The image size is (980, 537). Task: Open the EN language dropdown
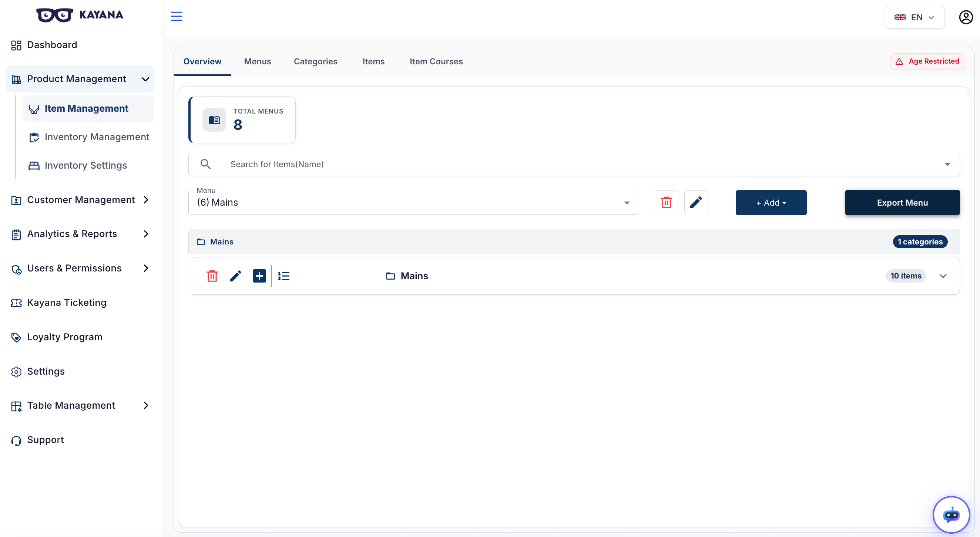[914, 17]
